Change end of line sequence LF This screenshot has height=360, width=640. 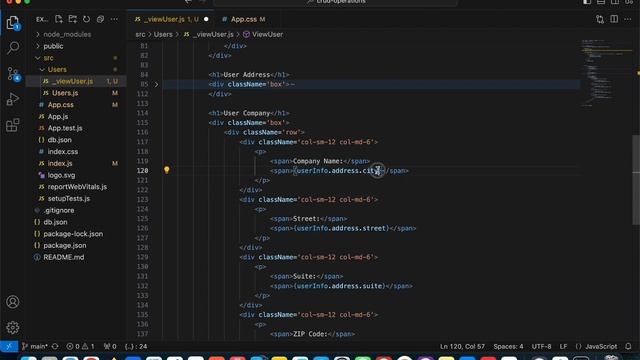(563, 347)
